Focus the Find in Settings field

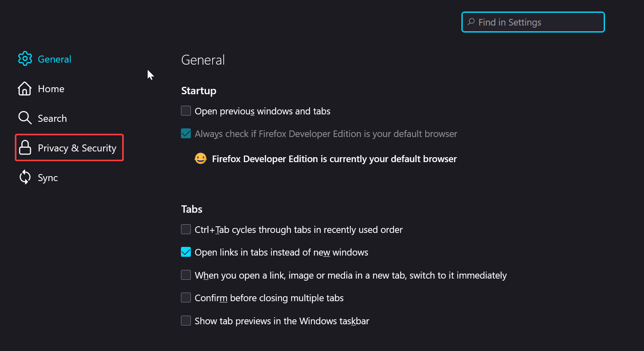533,22
